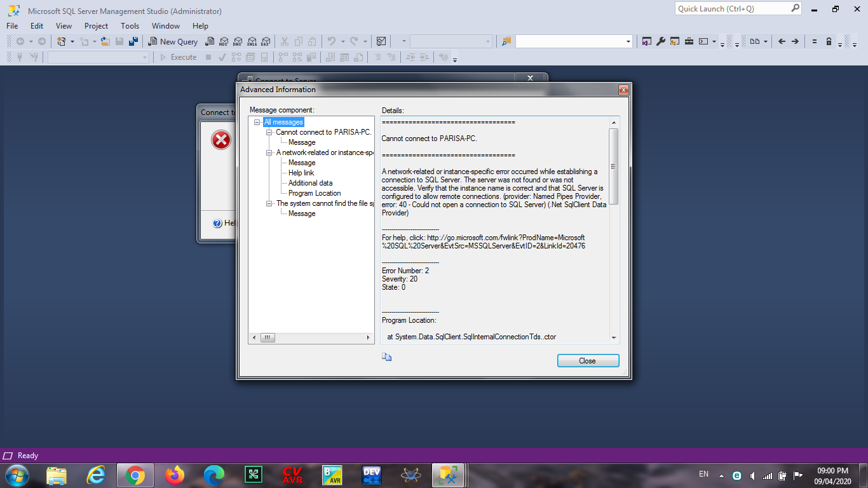Screen dimensions: 868x488
Task: Open the New Project dropdown arrow
Action: click(72, 41)
